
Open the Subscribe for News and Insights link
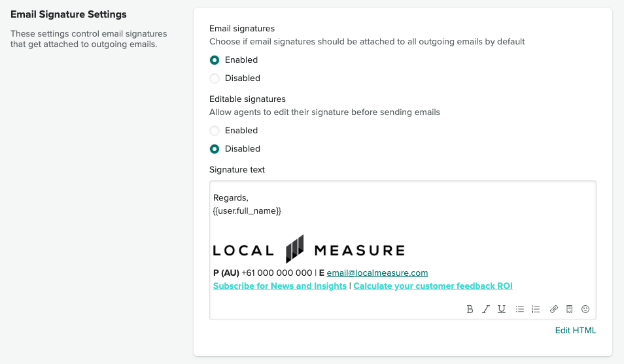[280, 286]
